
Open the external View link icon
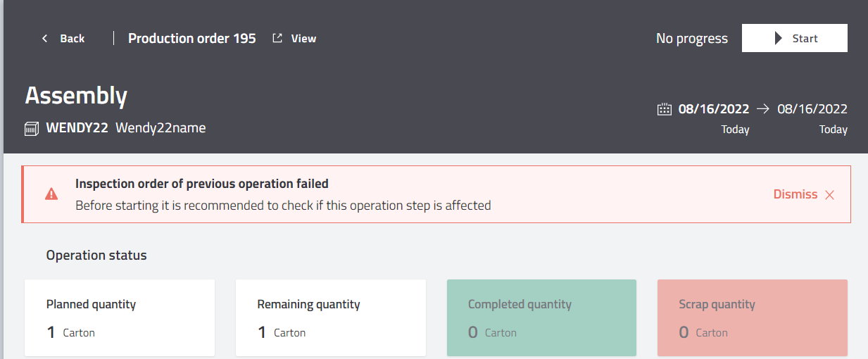click(x=277, y=38)
